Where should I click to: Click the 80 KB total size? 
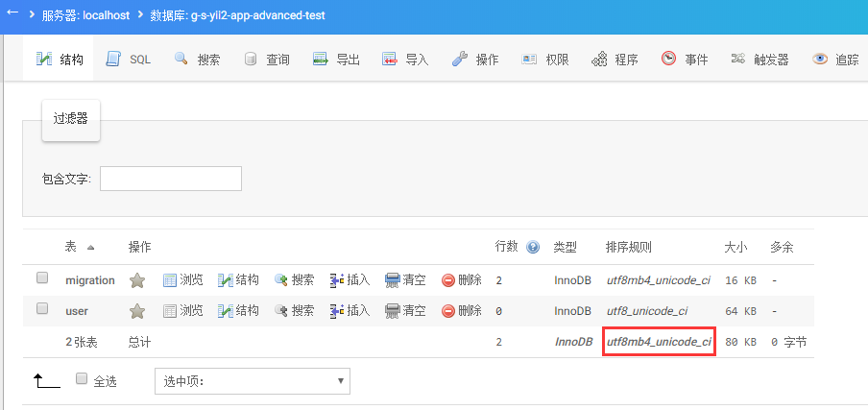(x=740, y=343)
